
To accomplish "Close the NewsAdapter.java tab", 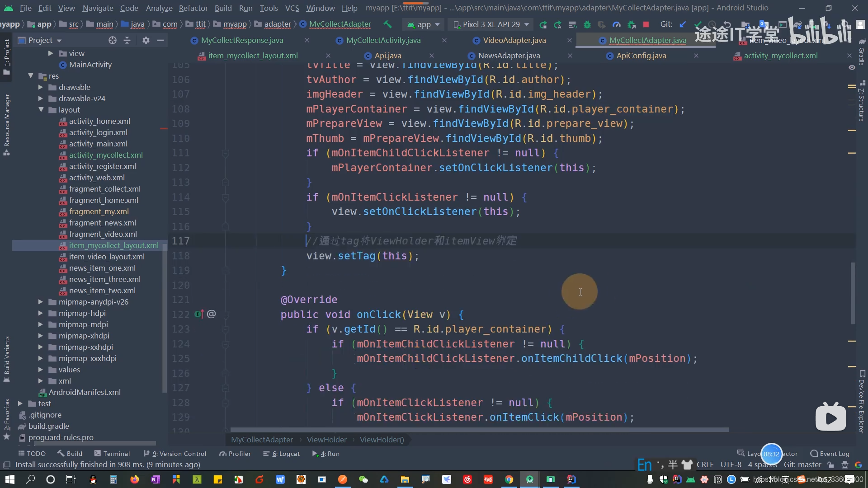I will coord(570,56).
